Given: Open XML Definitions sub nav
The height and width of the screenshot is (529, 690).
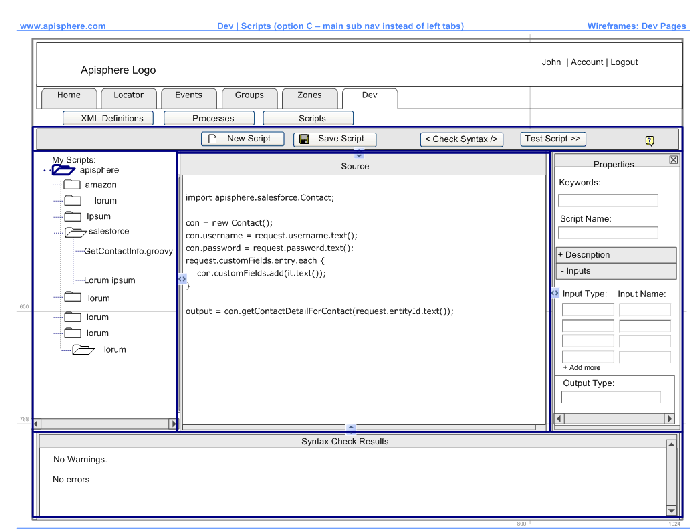Looking at the screenshot, I should click(108, 118).
